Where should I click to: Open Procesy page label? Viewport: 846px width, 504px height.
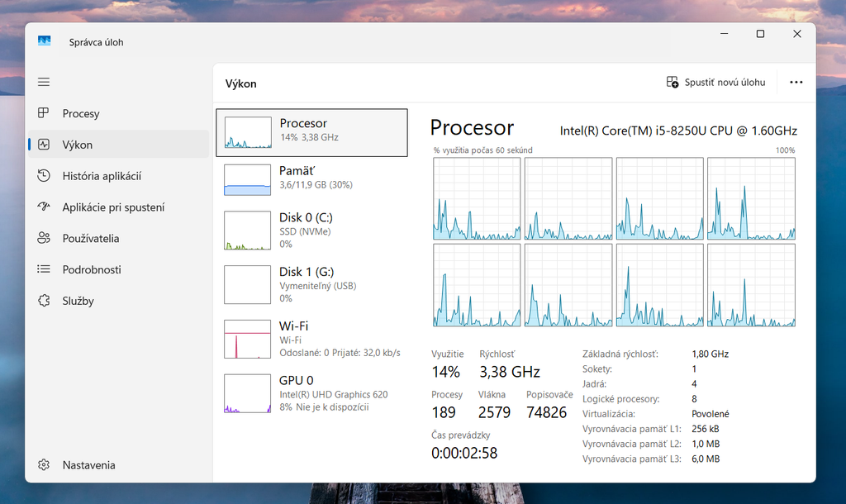click(81, 113)
